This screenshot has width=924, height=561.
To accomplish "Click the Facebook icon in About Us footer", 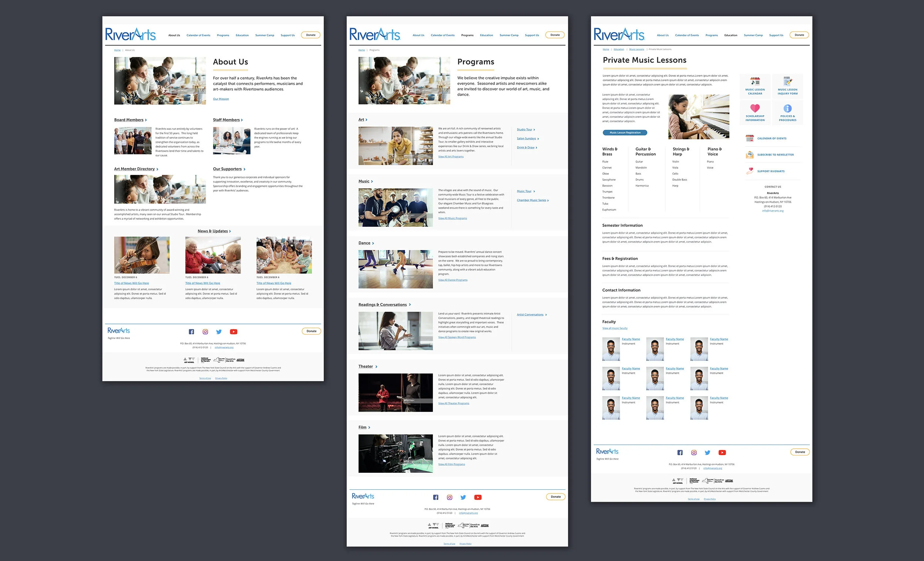I will click(191, 332).
